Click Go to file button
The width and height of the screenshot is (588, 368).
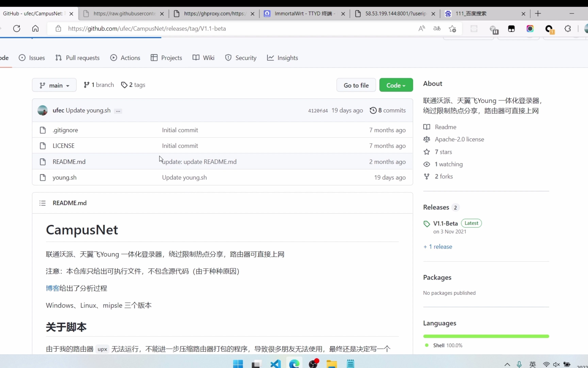[356, 85]
